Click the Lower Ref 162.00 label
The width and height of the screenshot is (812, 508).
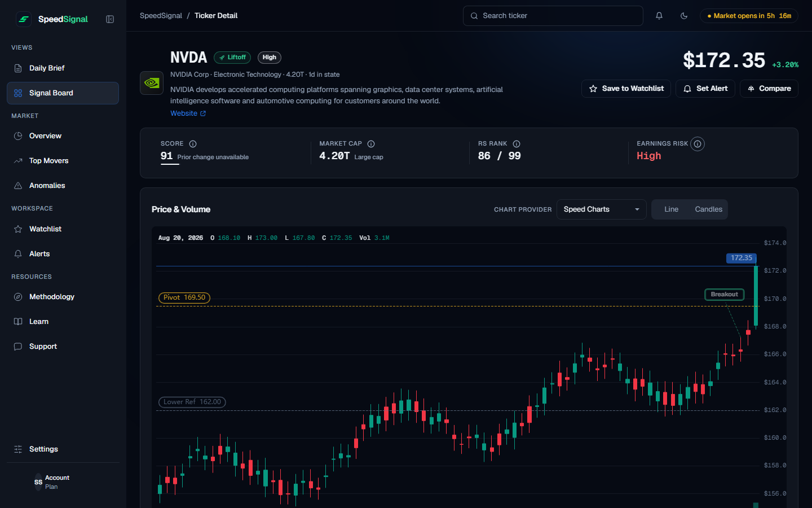point(192,402)
